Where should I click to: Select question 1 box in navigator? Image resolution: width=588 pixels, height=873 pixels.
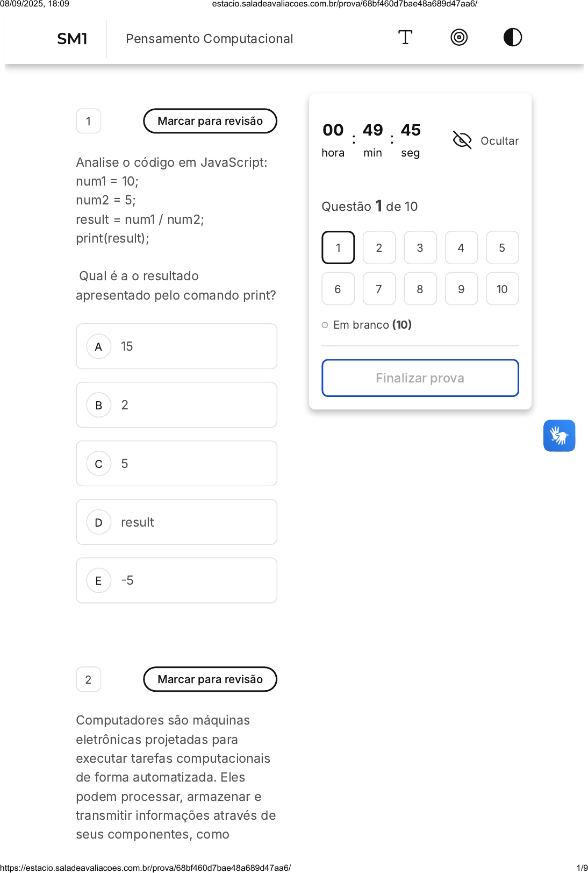click(x=338, y=247)
